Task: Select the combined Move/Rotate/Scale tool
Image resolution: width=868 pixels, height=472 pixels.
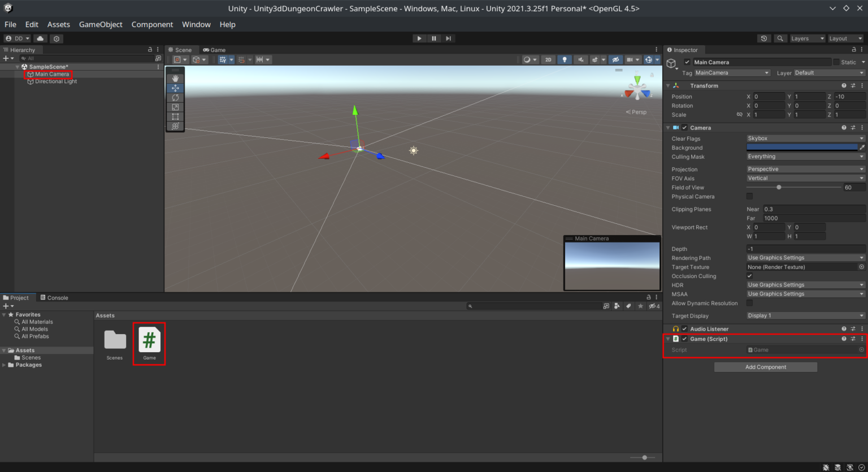Action: coord(175,126)
